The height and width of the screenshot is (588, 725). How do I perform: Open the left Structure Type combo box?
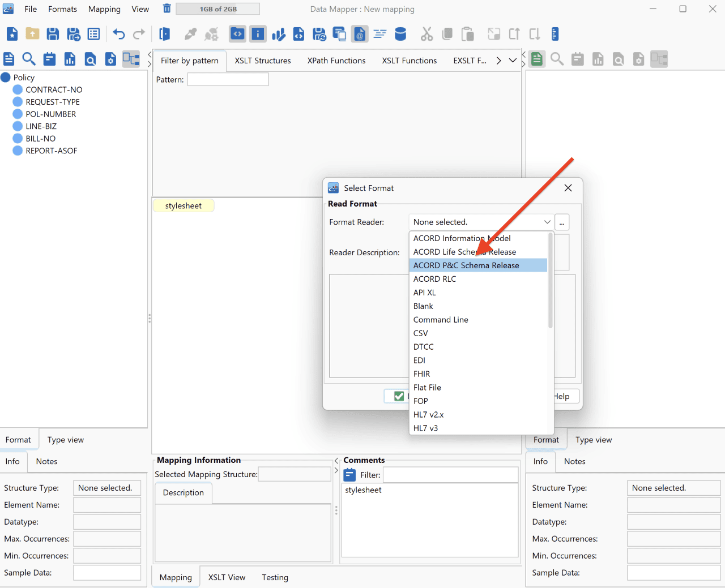[x=107, y=488]
